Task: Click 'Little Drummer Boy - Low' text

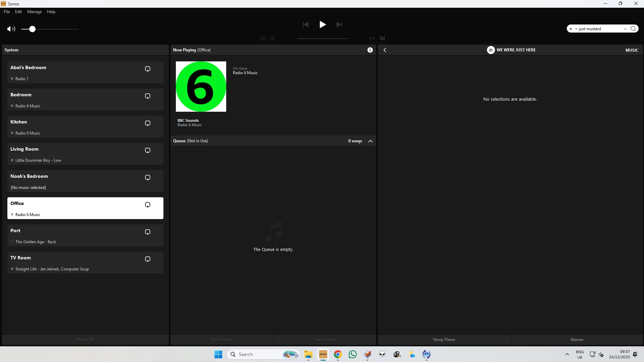Action: coord(38,160)
